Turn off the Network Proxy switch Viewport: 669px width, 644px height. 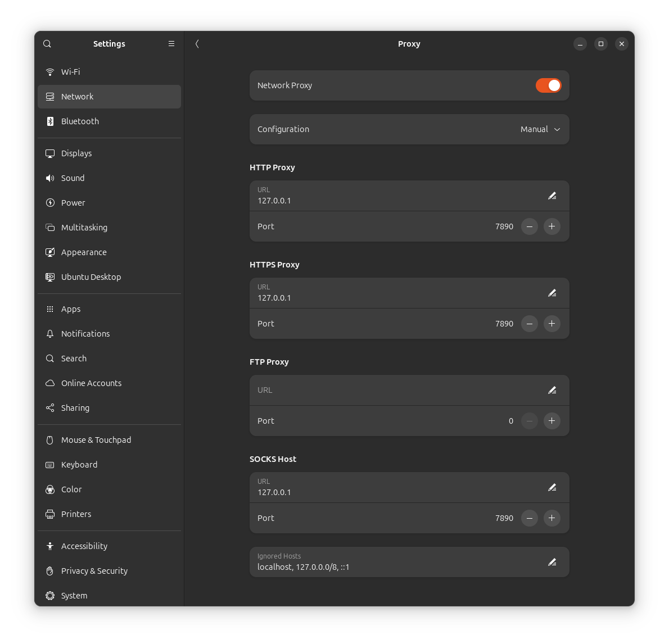coord(548,85)
